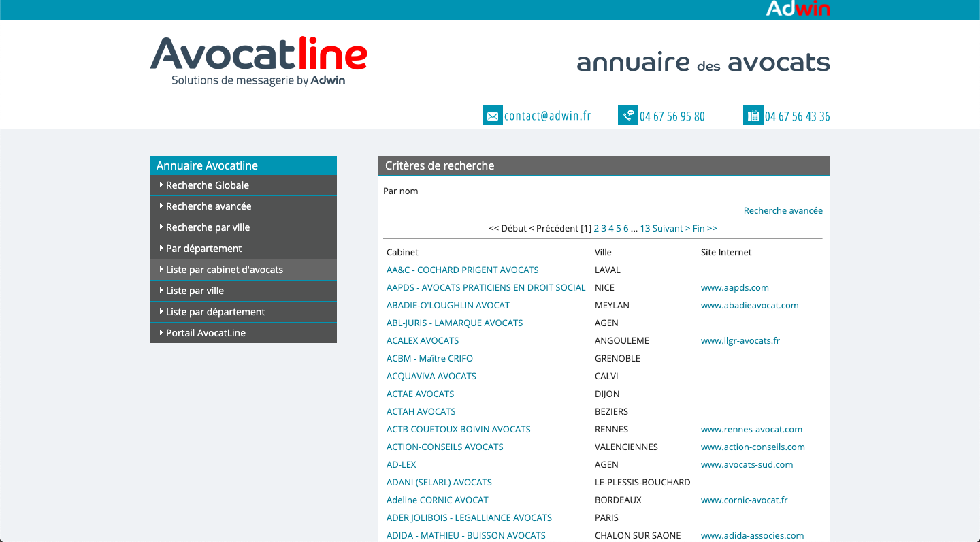
Task: Open ACTION-CONSEILS AVOCATS
Action: coord(445,447)
